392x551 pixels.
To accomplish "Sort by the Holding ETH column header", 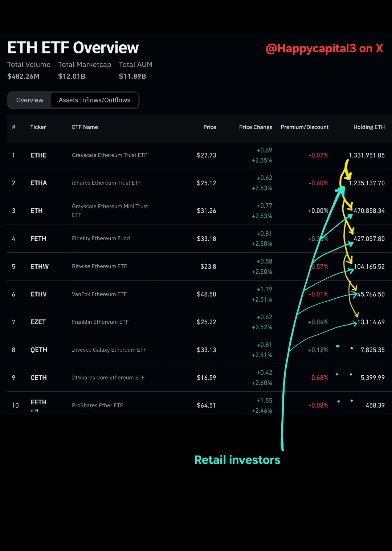I will click(x=369, y=127).
